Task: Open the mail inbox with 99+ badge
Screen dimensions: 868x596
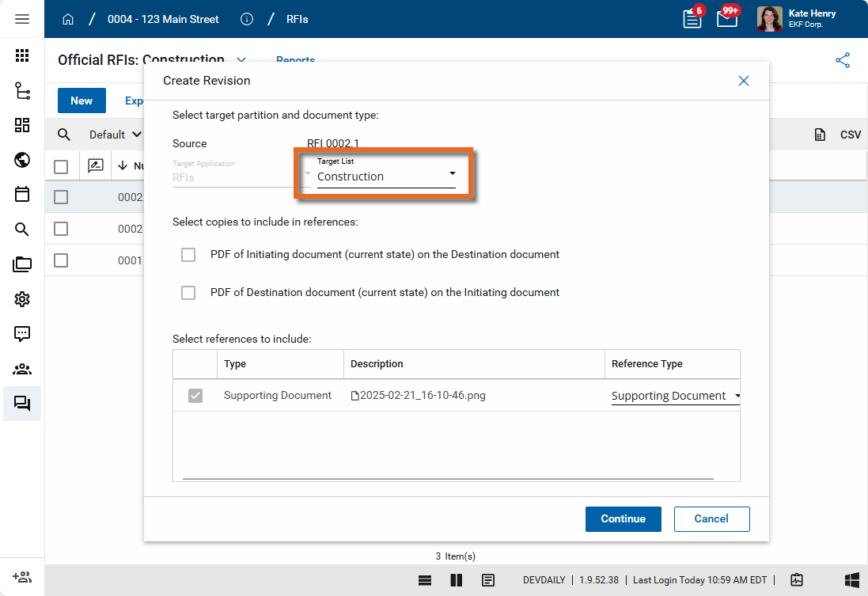Action: coord(726,19)
